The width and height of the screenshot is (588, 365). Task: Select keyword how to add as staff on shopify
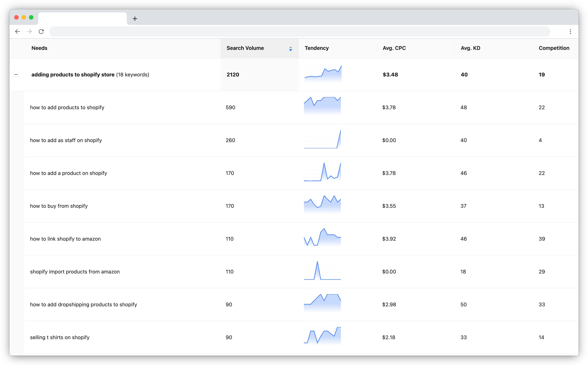coord(66,140)
